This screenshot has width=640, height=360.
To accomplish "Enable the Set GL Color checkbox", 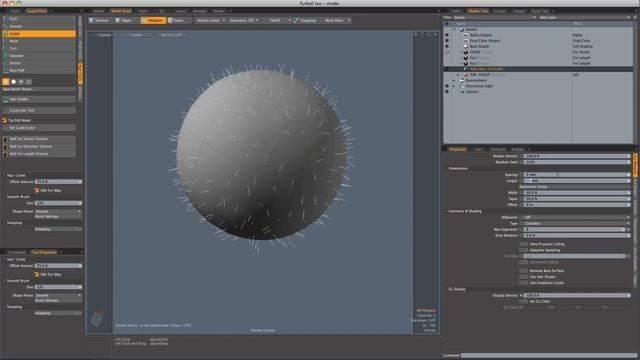I will tap(523, 301).
